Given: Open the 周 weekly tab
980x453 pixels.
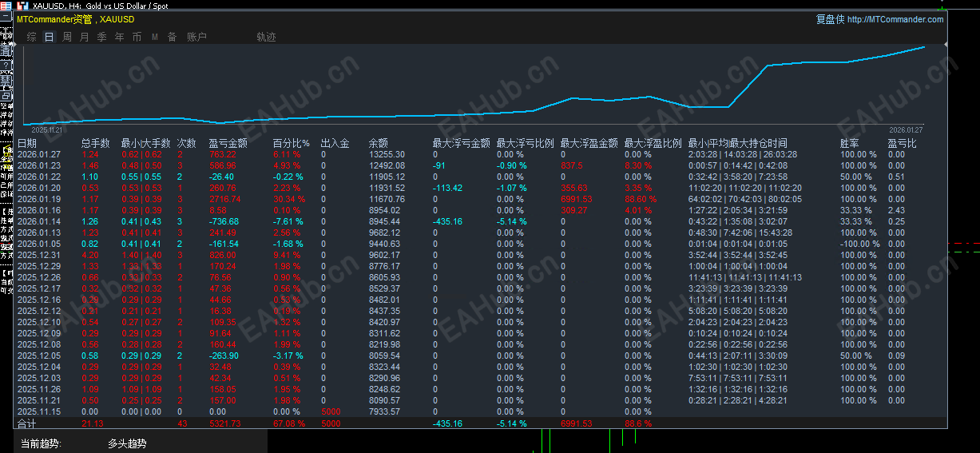Looking at the screenshot, I should pyautogui.click(x=67, y=37).
